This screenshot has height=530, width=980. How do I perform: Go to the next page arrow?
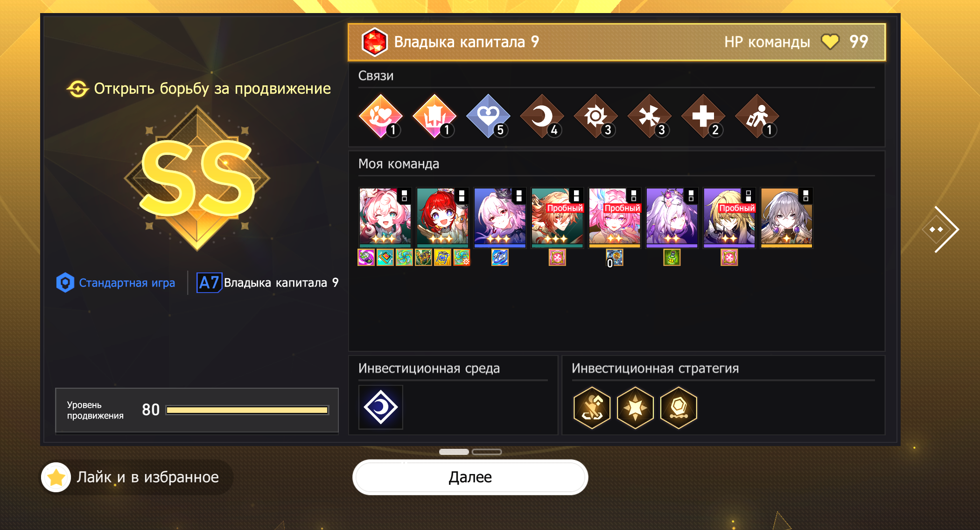pyautogui.click(x=941, y=229)
